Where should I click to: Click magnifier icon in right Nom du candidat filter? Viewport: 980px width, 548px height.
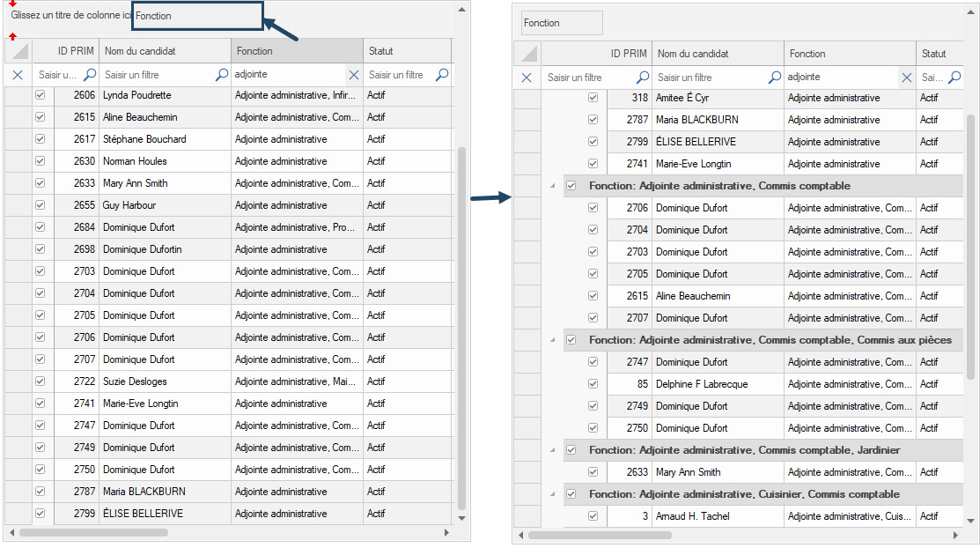(x=775, y=78)
